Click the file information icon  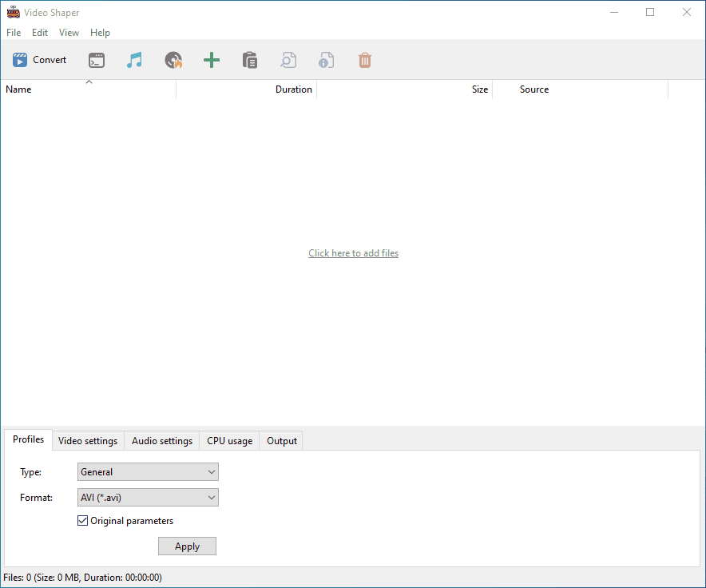327,60
